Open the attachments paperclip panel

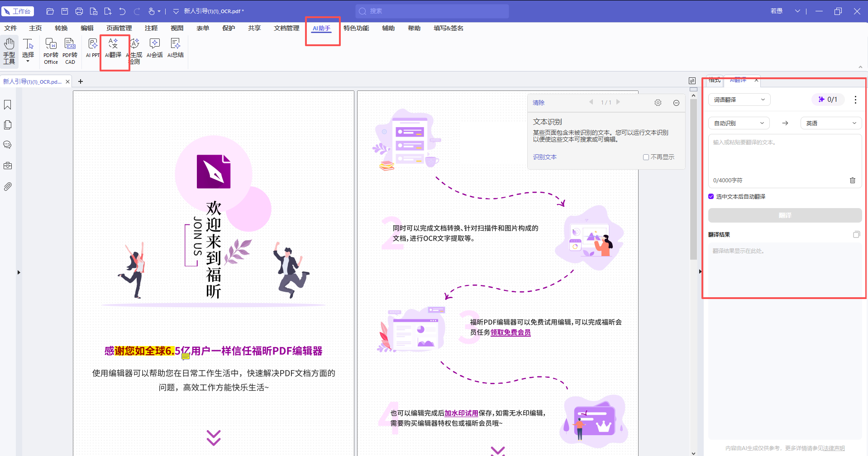click(x=8, y=186)
